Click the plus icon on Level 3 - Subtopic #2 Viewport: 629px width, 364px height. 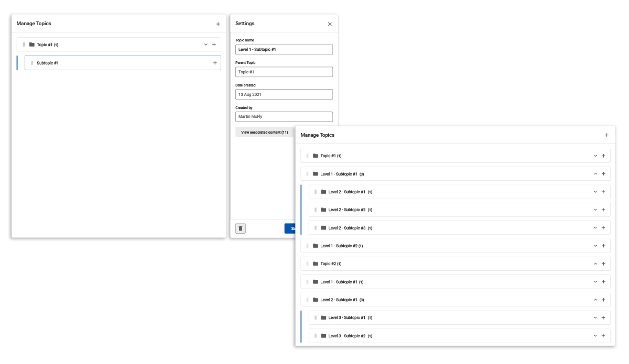[603, 336]
